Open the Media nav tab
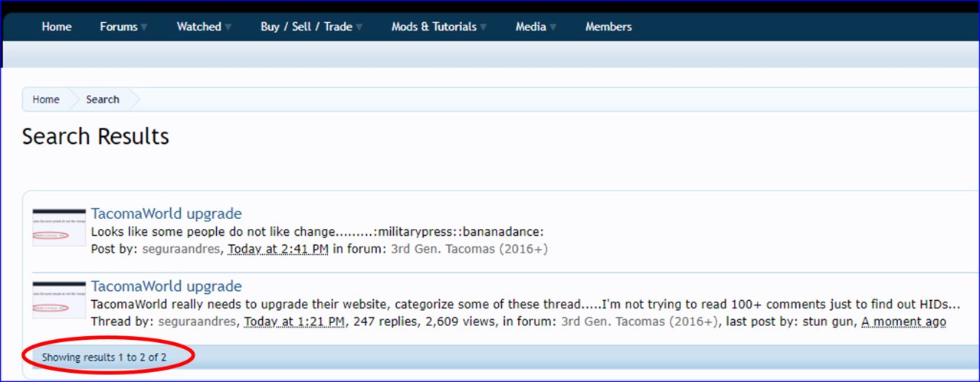 coord(531,27)
